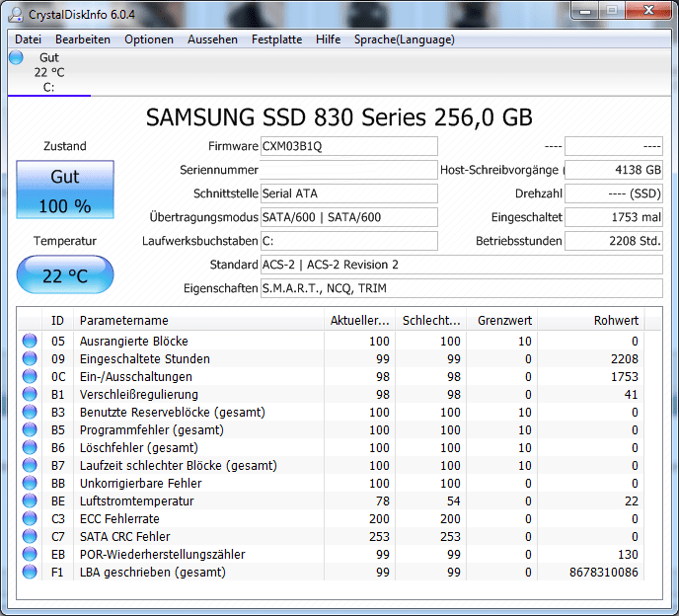Click the Schnittstelle field Serial ATA

click(x=349, y=193)
